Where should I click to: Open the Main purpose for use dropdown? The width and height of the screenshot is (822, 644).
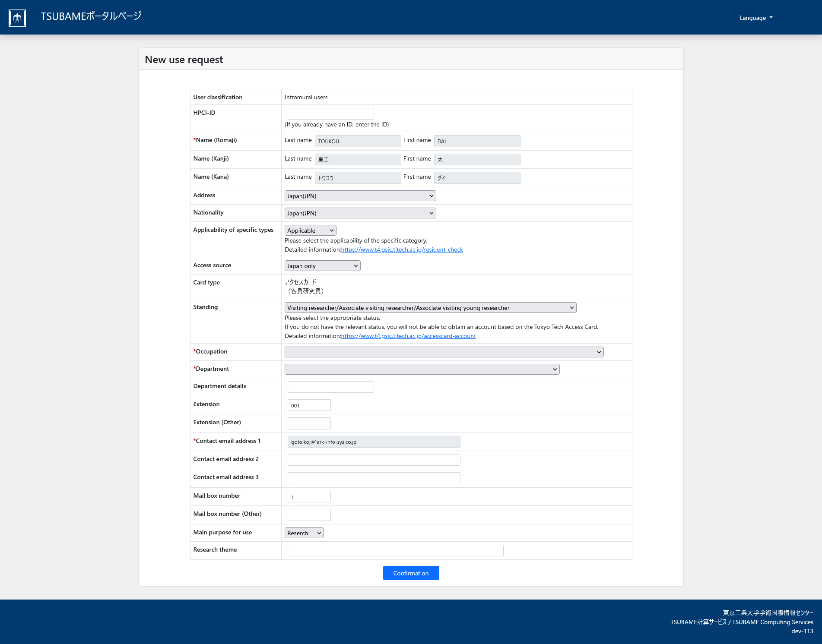coord(304,533)
